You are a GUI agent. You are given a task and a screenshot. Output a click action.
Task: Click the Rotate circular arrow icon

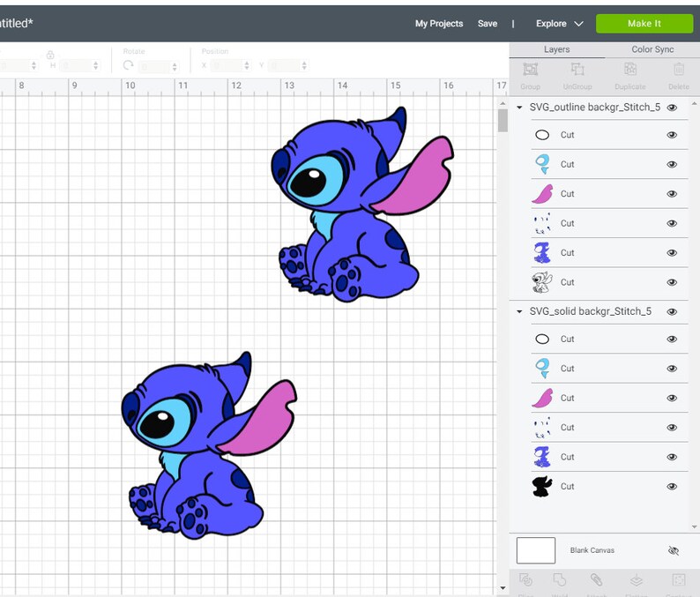click(128, 65)
